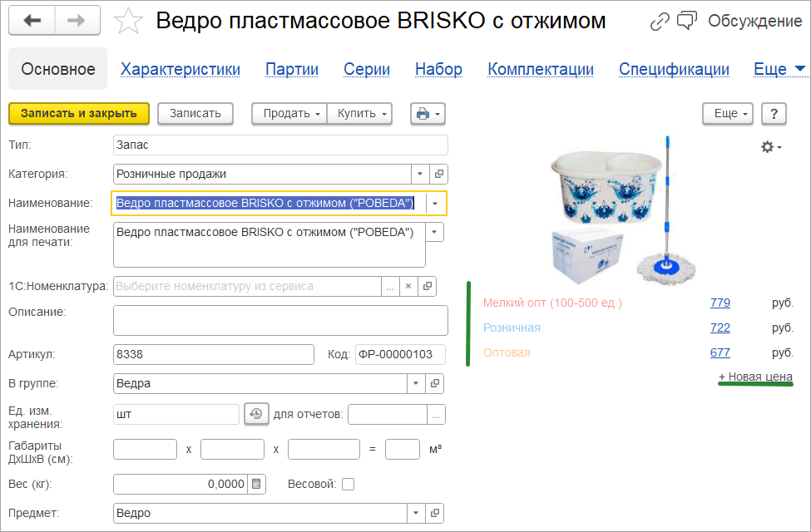Expand the Предмет dropdown arrow
811x532 pixels.
point(416,514)
